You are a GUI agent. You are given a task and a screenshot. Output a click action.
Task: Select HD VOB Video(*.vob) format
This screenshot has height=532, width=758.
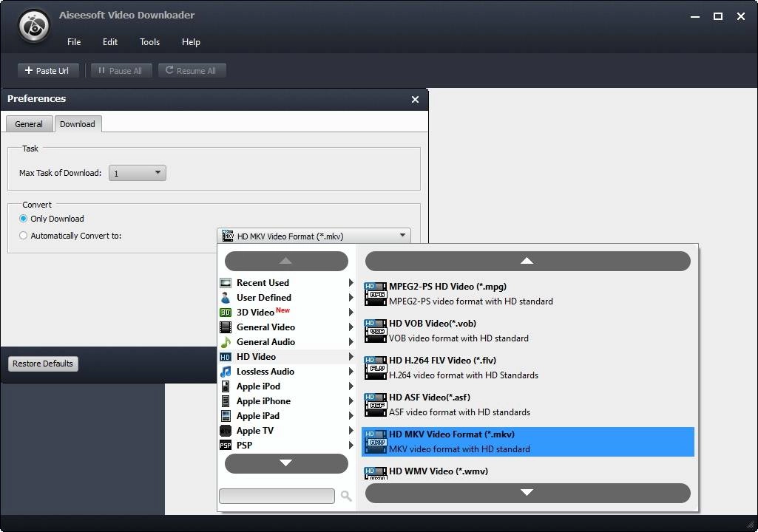[528, 331]
